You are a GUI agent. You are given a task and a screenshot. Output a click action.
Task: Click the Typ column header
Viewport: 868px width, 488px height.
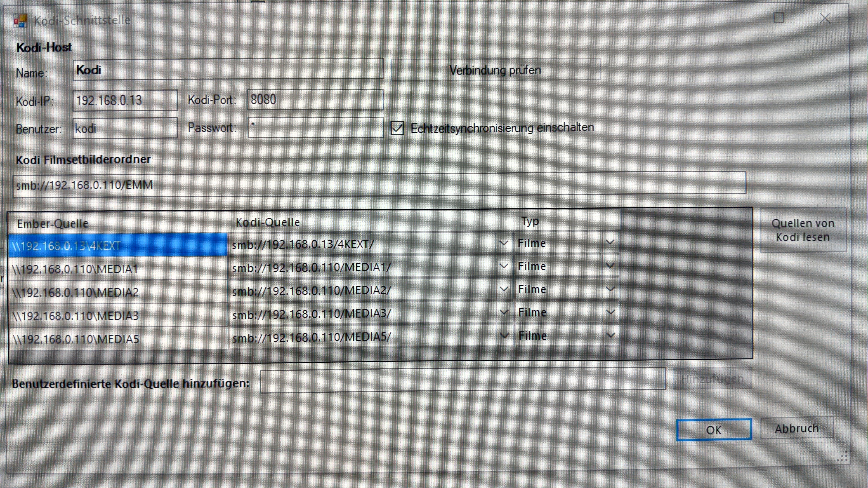pyautogui.click(x=567, y=221)
